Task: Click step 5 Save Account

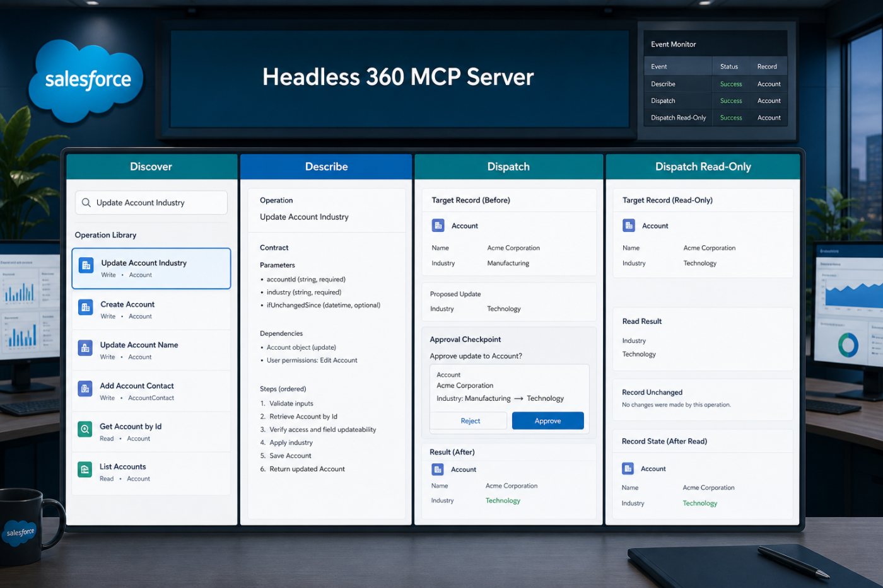Action: pos(286,456)
